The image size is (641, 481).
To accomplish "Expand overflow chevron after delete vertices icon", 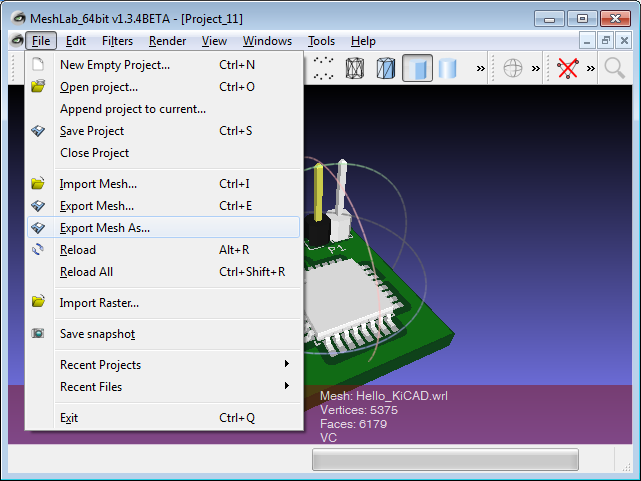I will [591, 68].
